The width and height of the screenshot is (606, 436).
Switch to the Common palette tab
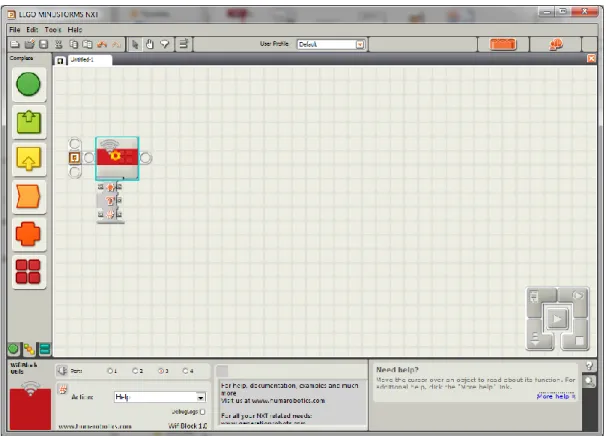click(13, 349)
